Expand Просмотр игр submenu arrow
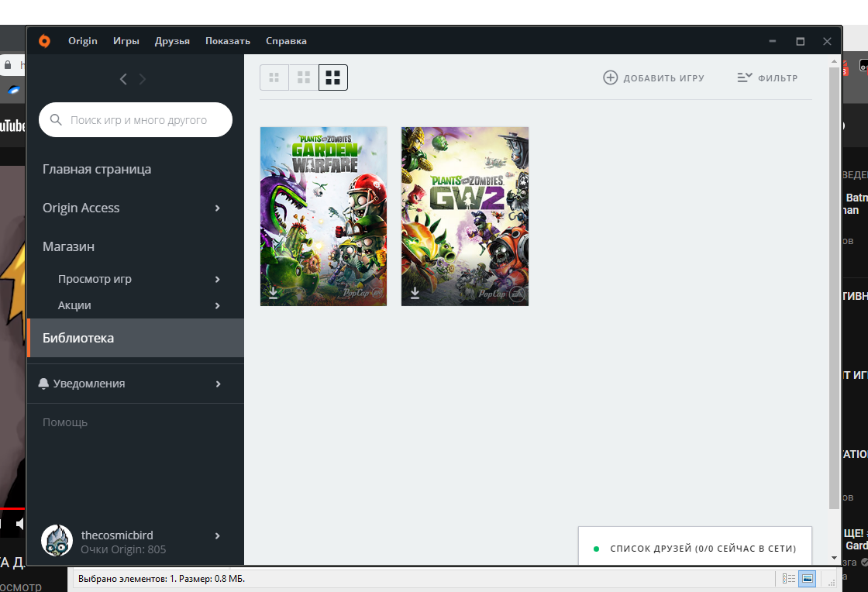The height and width of the screenshot is (592, 868). pos(218,280)
